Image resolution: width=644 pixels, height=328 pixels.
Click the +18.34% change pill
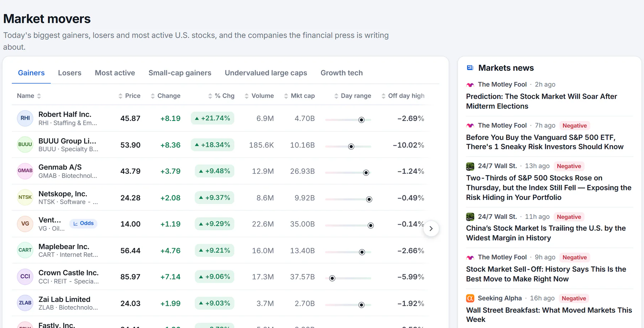pyautogui.click(x=213, y=145)
